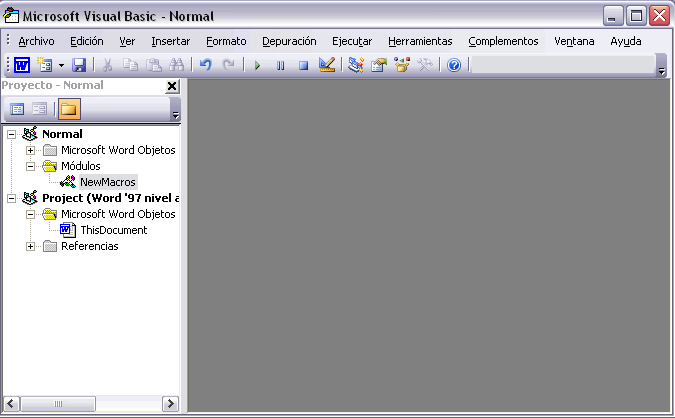
Task: Collapse the Módulos folder
Action: (x=30, y=166)
